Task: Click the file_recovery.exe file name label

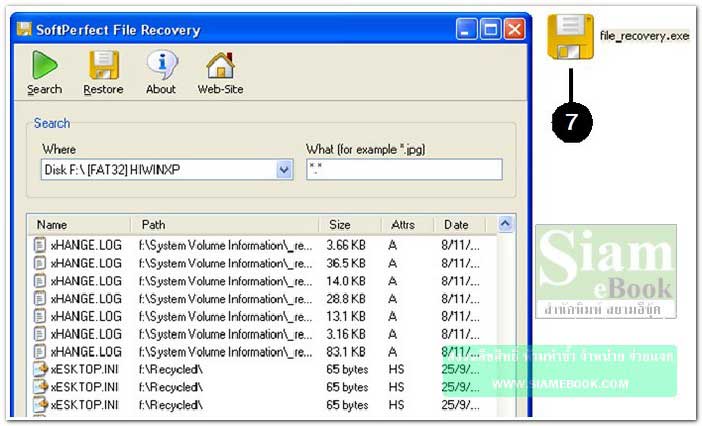Action: pos(644,36)
